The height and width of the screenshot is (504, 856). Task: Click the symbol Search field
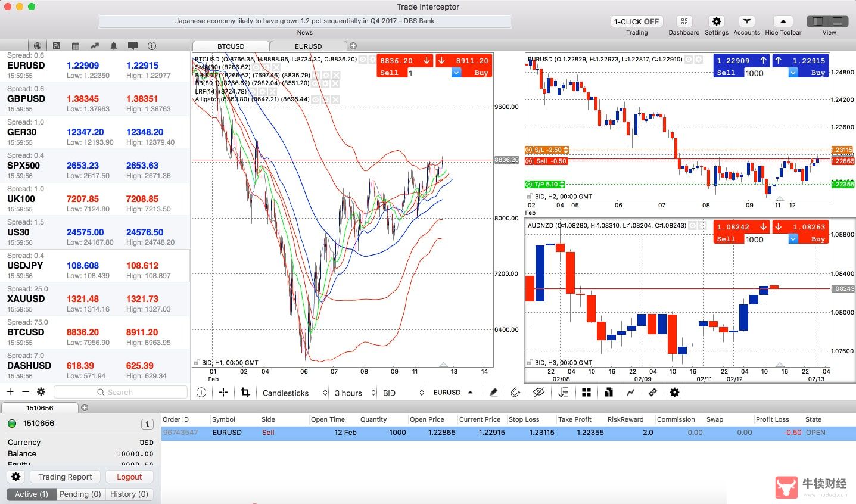(x=120, y=392)
